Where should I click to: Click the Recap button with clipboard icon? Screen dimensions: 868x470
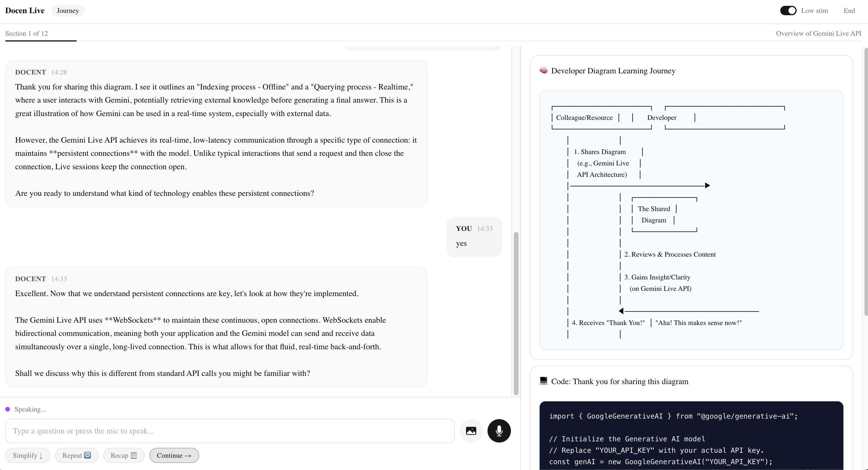124,455
